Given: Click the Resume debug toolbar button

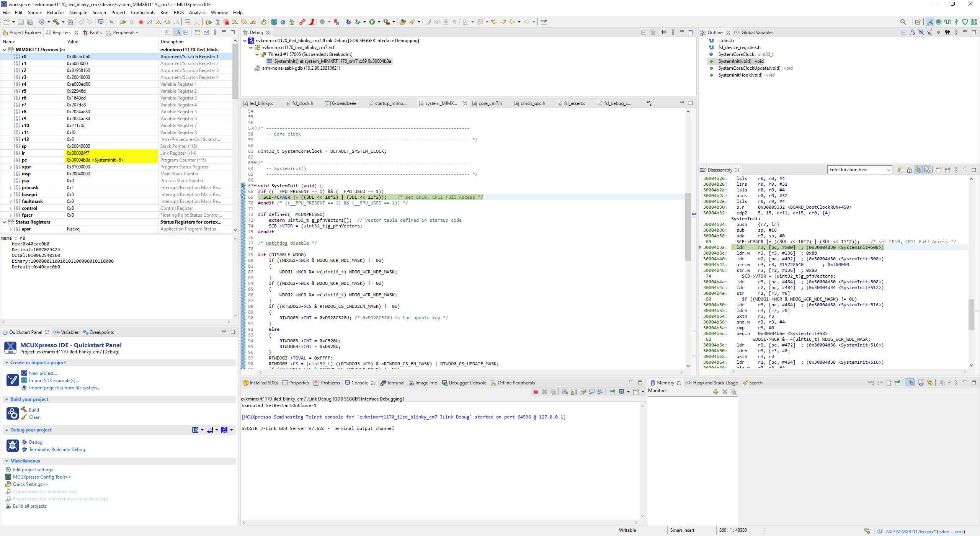Looking at the screenshot, I should click(x=123, y=22).
